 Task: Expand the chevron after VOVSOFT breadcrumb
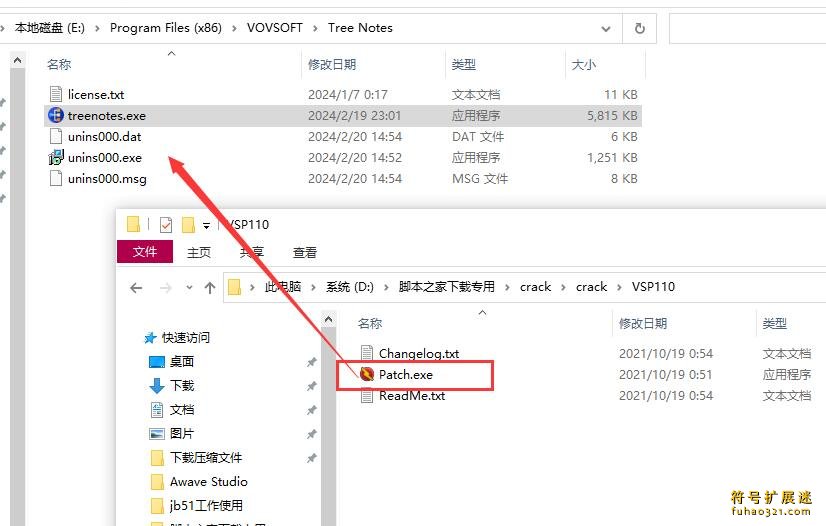tap(315, 28)
